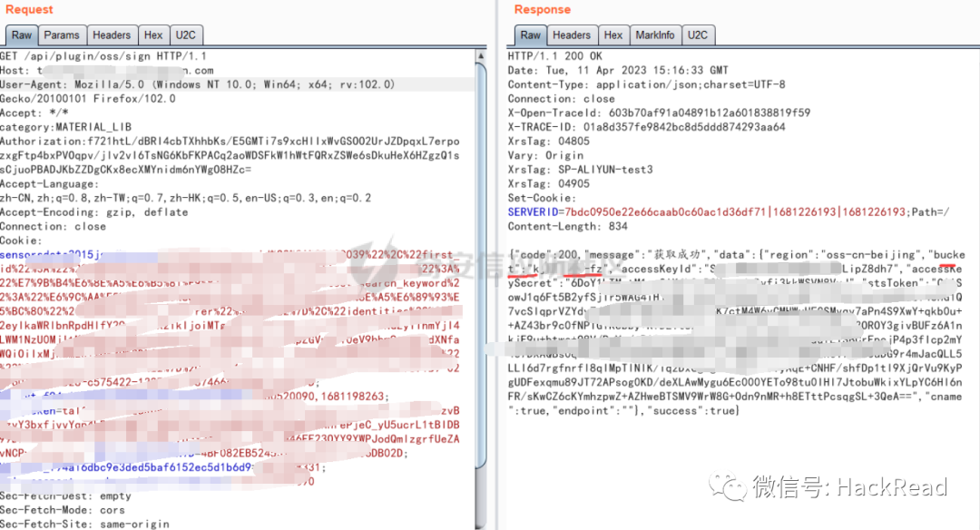The width and height of the screenshot is (980, 530).
Task: Click the 'Content-Type: application/json' response line
Action: pos(646,84)
